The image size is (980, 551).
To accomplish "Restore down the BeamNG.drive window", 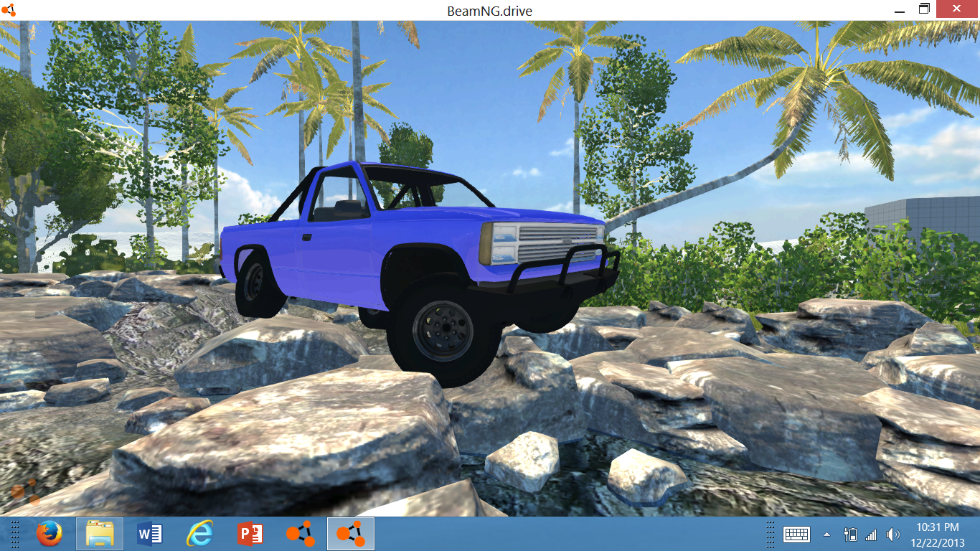I will (924, 9).
